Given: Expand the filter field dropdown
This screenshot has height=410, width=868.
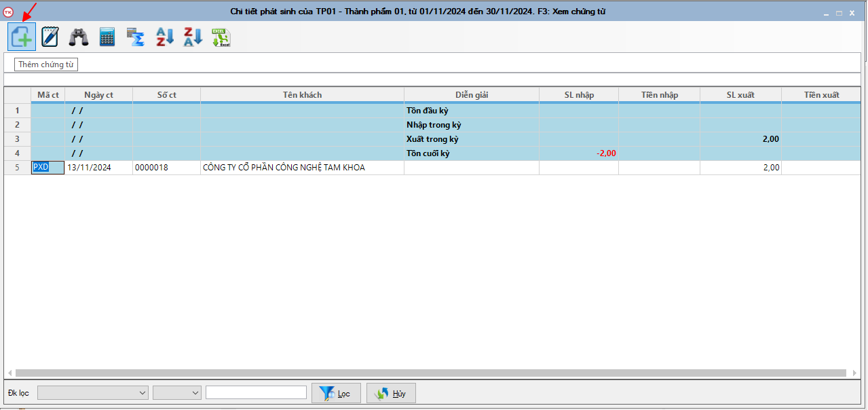Looking at the screenshot, I should 93,393.
